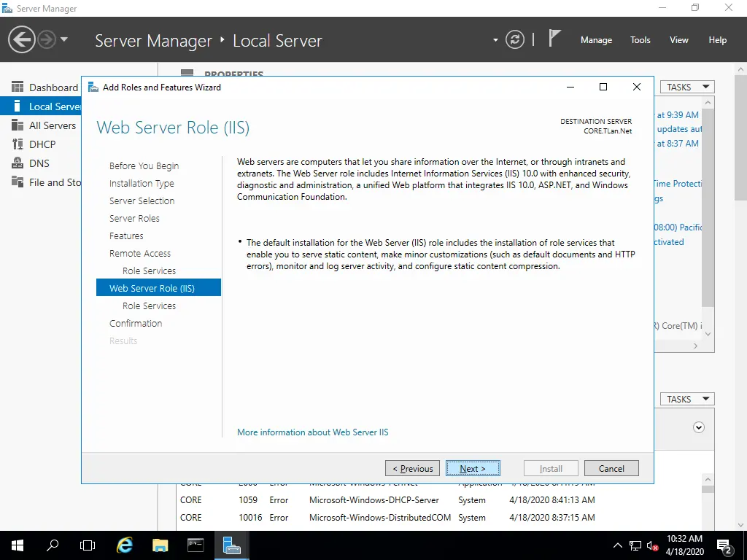
Task: Open the Manage menu
Action: pos(596,40)
